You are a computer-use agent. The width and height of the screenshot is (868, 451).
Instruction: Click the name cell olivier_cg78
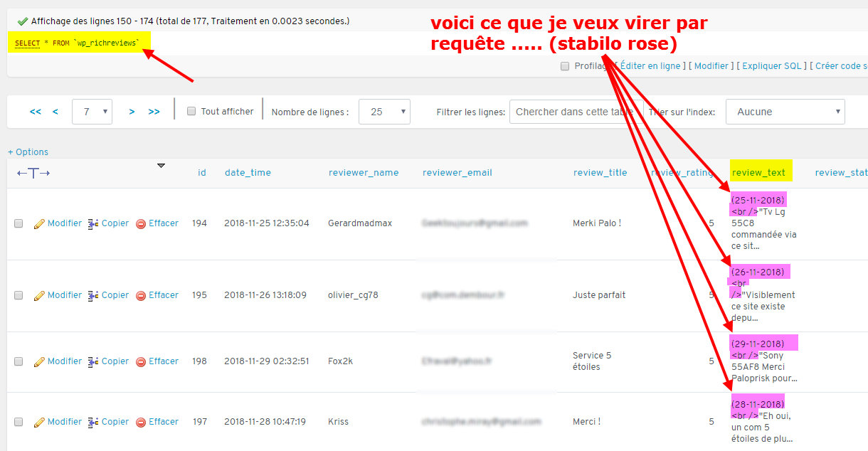pos(353,295)
